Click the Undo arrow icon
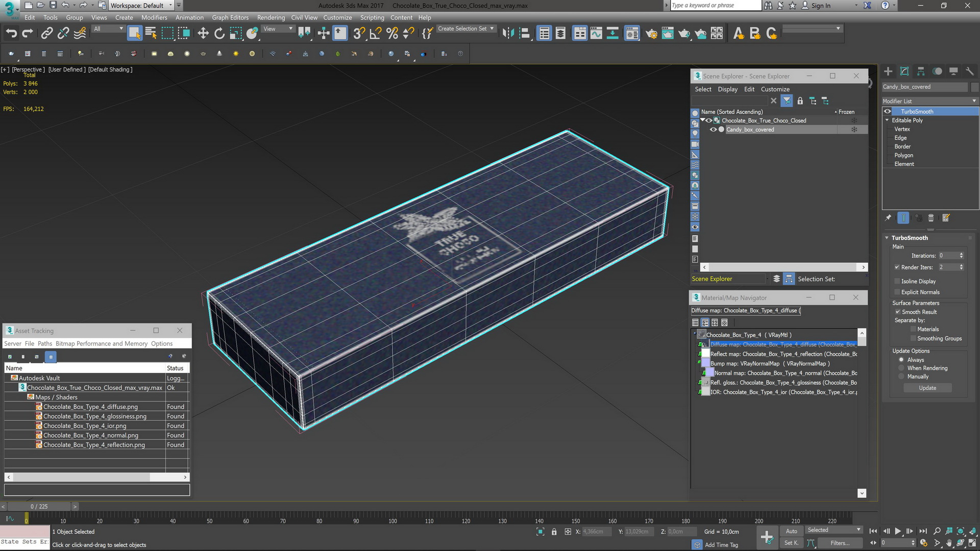980x551 pixels. [x=11, y=34]
